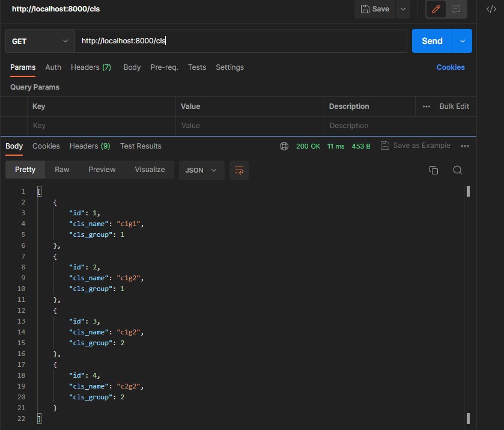Click the Save request button
The width and height of the screenshot is (504, 430).
coord(375,9)
